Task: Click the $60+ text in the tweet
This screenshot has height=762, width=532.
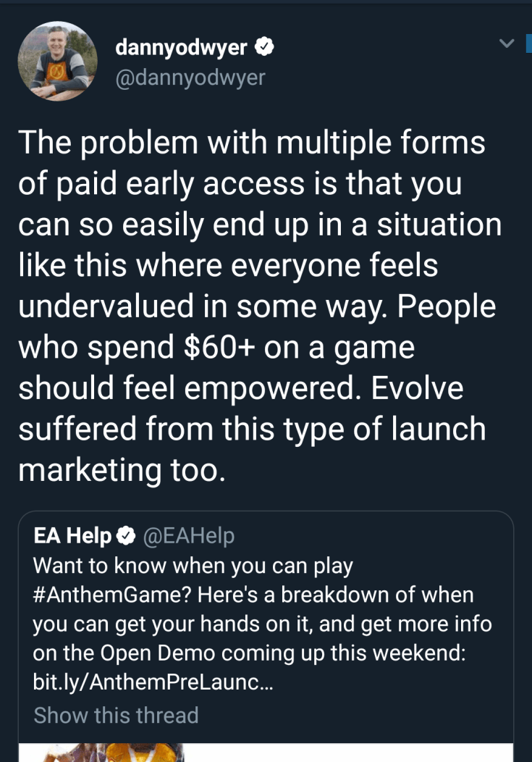Action: pyautogui.click(x=219, y=347)
